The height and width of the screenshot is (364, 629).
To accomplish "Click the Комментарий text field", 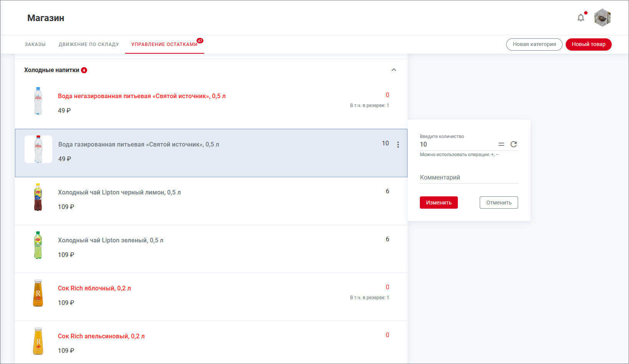I will click(x=469, y=178).
